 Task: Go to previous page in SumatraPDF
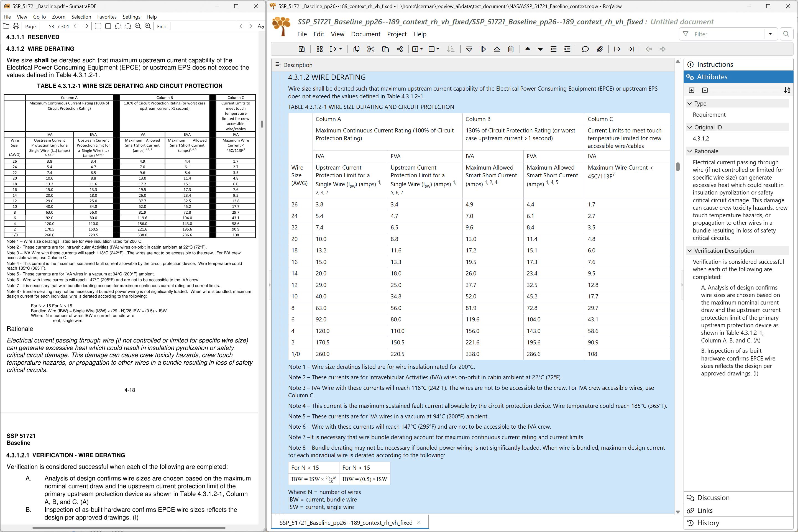pyautogui.click(x=76, y=26)
